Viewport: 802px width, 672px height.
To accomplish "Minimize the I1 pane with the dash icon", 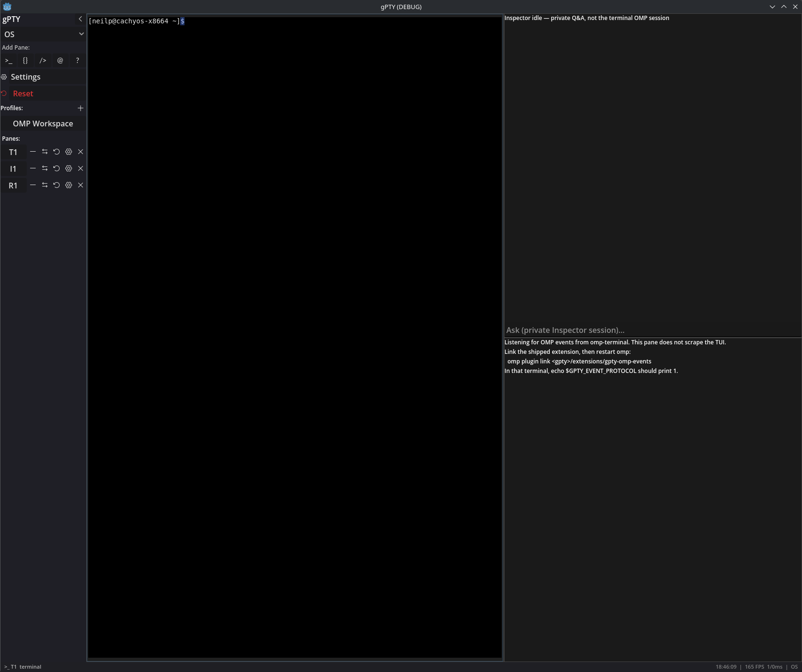I will 33,168.
